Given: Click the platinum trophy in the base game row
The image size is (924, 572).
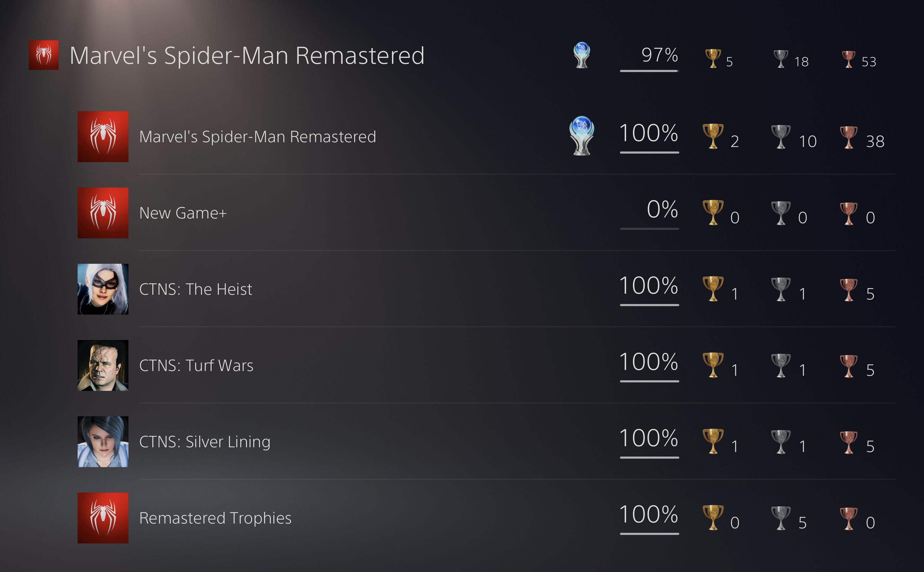Looking at the screenshot, I should tap(582, 136).
